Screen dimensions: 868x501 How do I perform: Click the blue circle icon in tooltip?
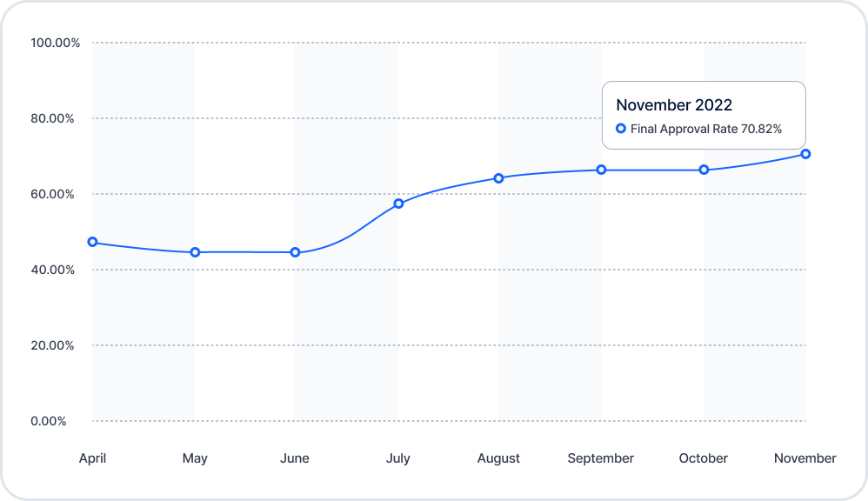pos(621,129)
